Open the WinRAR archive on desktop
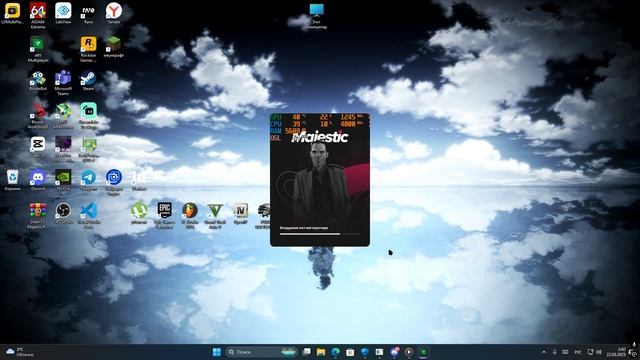The image size is (640, 360). (x=38, y=216)
